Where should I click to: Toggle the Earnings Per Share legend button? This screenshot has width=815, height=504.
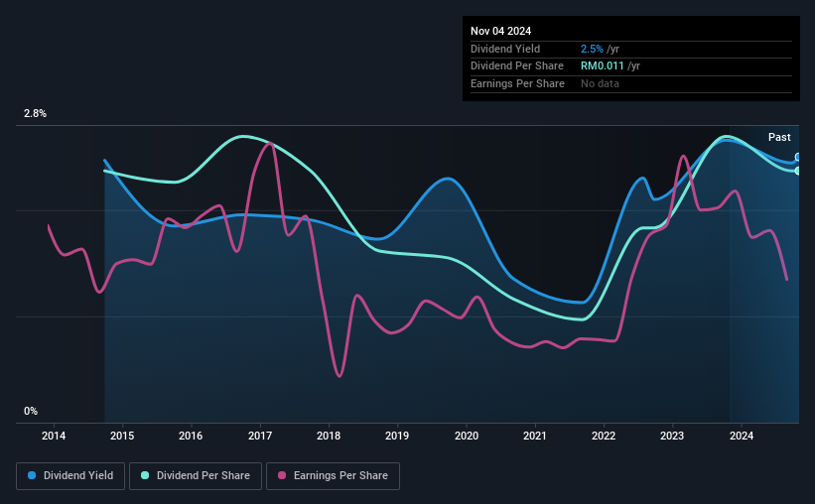(333, 475)
